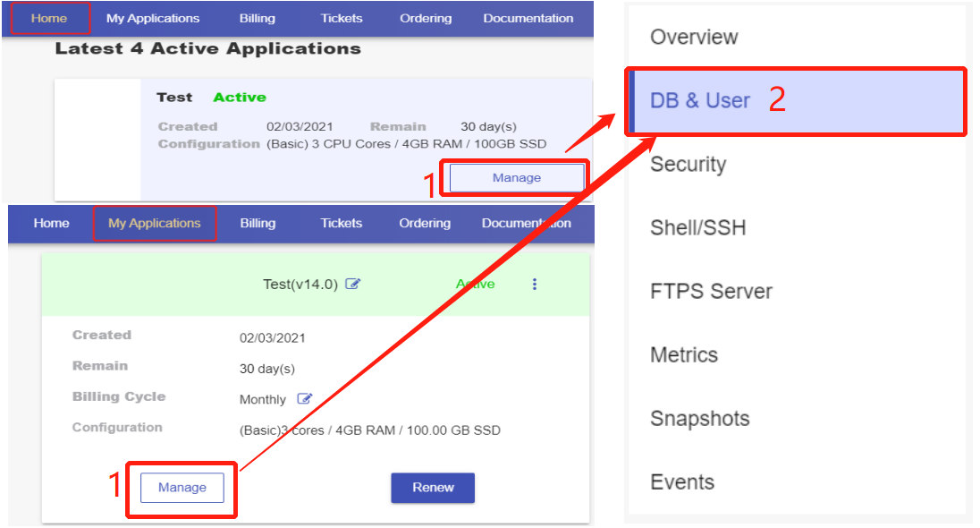Open the Shell/SSH menu entry
Image resolution: width=980 pixels, height=528 pixels.
tap(697, 228)
